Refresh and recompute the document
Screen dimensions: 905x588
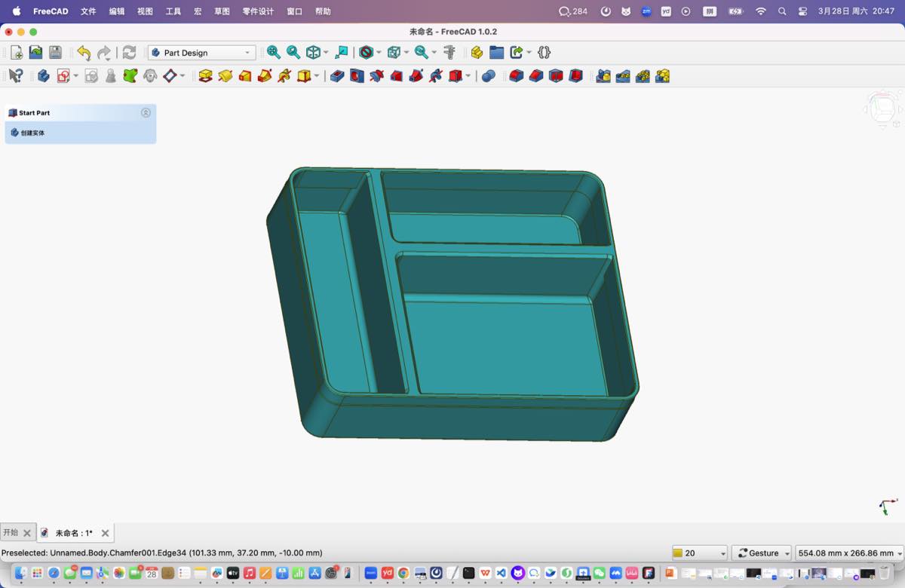129,53
